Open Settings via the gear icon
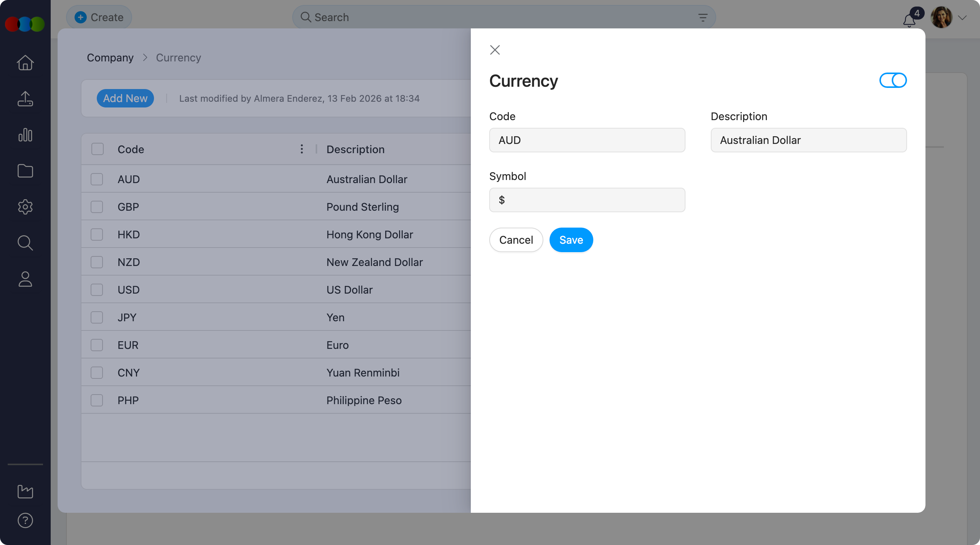This screenshot has width=980, height=545. 25,207
